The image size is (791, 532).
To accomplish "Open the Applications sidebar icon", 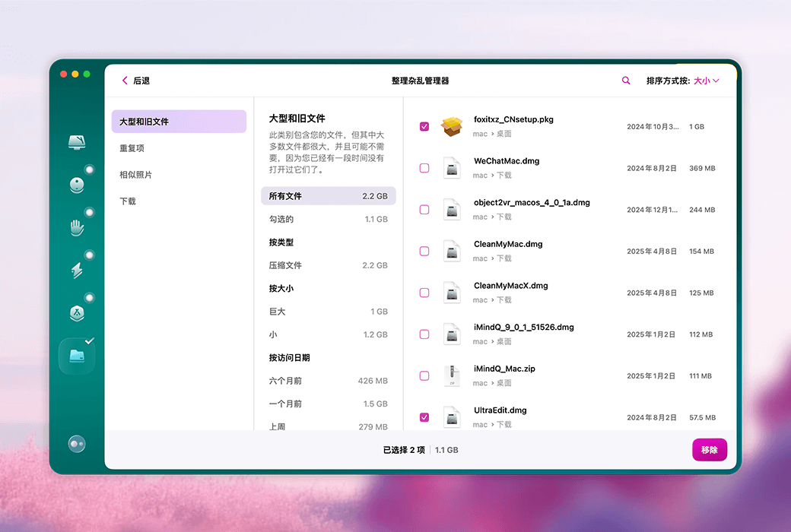I will coord(77,313).
